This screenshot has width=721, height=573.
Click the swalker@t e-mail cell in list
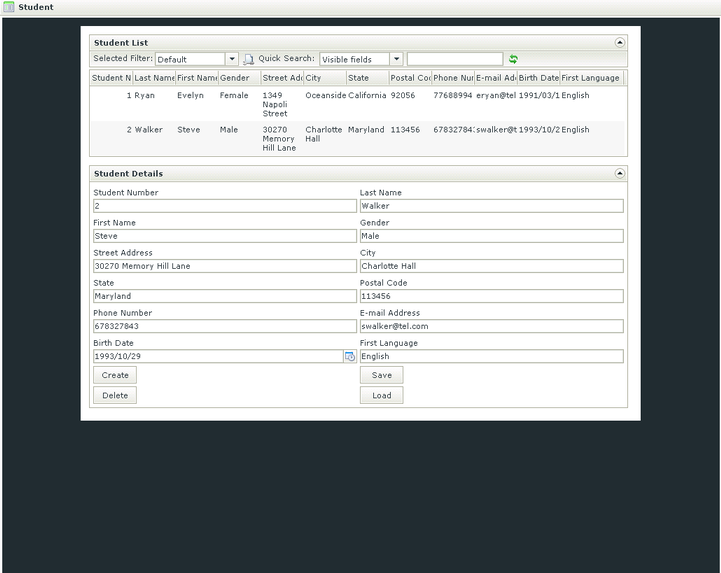click(x=496, y=130)
